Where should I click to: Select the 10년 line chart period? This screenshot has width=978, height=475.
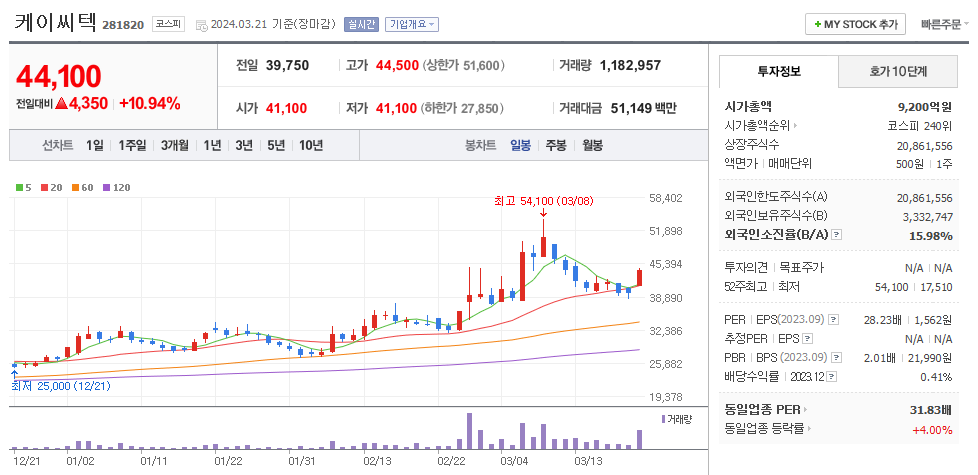click(311, 145)
